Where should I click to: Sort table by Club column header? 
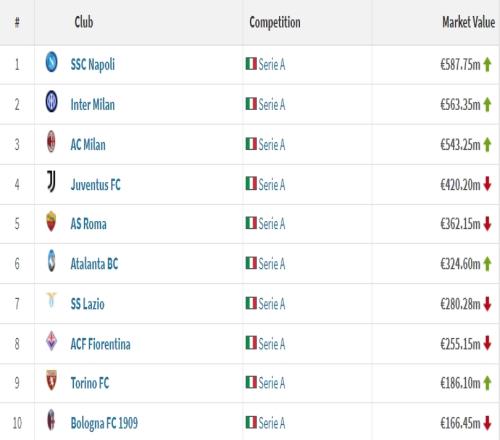84,22
